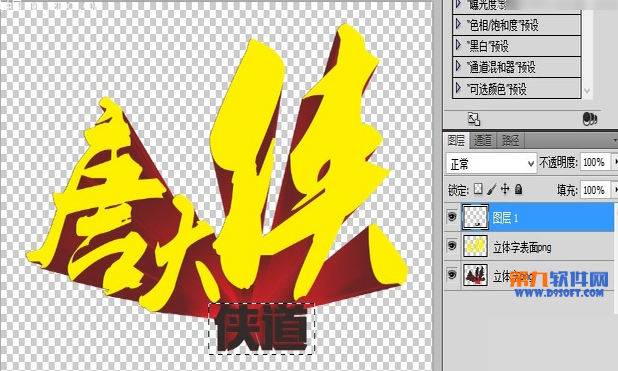Click the bottom red 立体字 layer thumbnail
Image resolution: width=618 pixels, height=371 pixels.
click(x=475, y=275)
